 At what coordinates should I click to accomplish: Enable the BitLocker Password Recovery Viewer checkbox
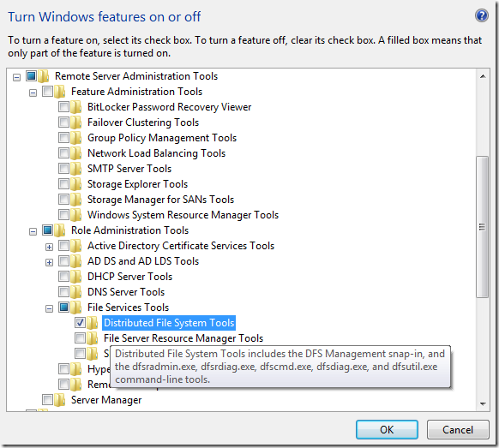click(x=63, y=107)
